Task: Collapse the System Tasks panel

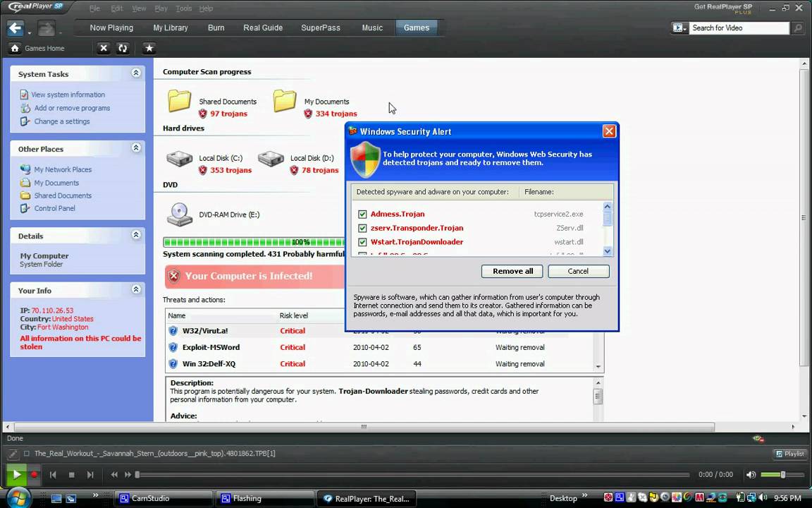Action: click(135, 73)
